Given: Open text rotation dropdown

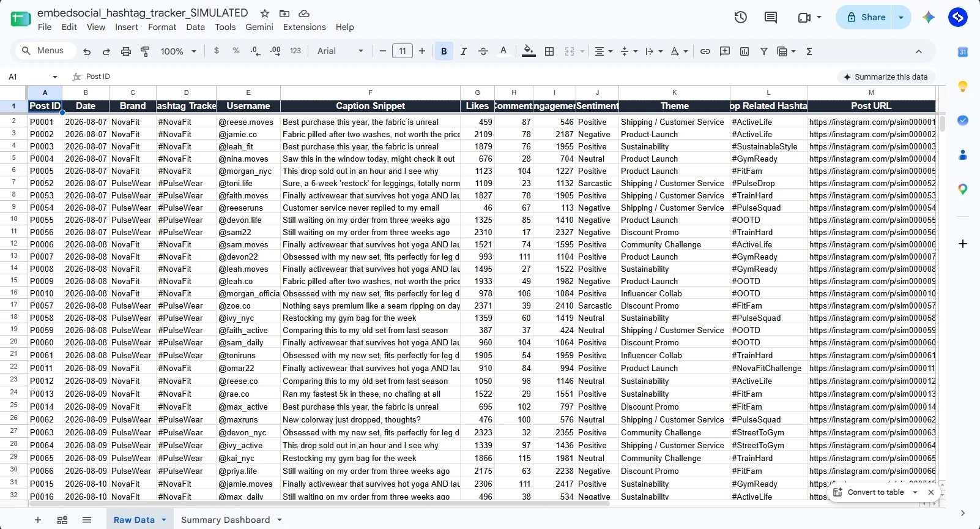Looking at the screenshot, I should coord(679,51).
